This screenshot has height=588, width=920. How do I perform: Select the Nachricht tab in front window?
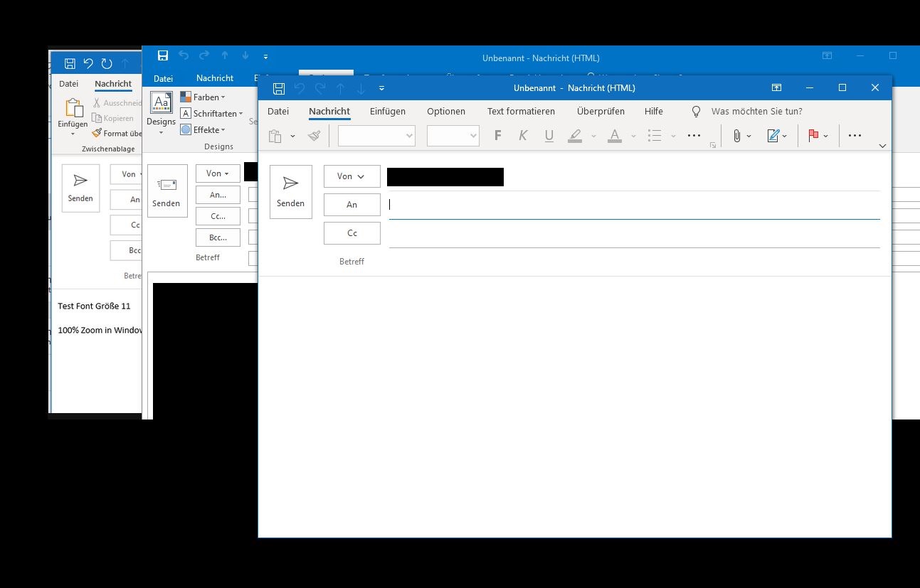click(329, 112)
